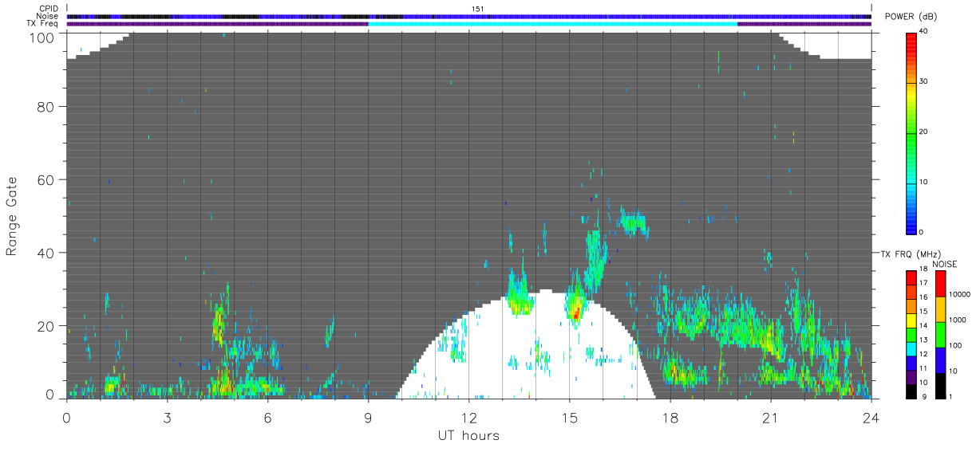
Task: Click the 14 label in TX FRQ legend
Action: [x=923, y=325]
